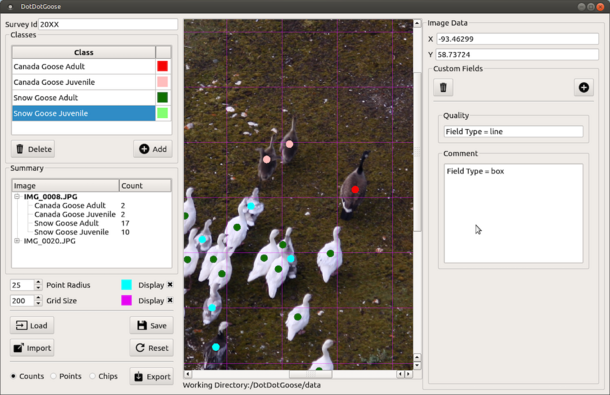Screen dimensions: 610x395
Task: Click the Point Radius number field
Action: (22, 285)
